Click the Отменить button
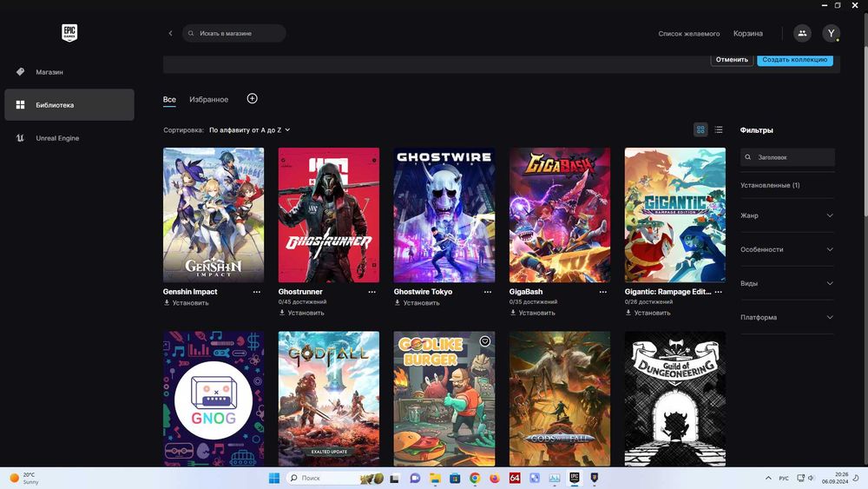This screenshot has width=868, height=489. point(732,59)
